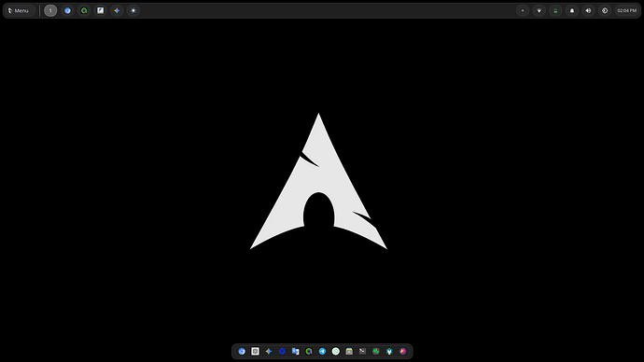Click the white square editor icon in the top panel
The image size is (644, 362).
101,10
